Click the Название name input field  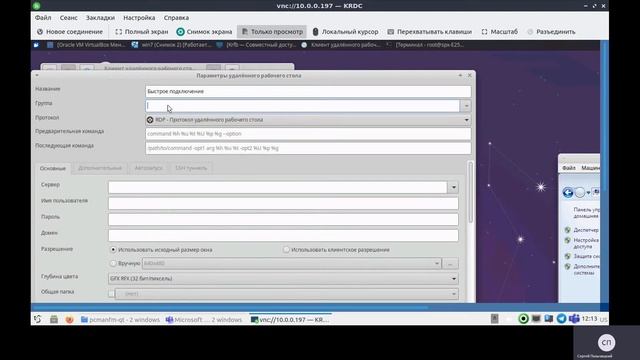tap(308, 91)
